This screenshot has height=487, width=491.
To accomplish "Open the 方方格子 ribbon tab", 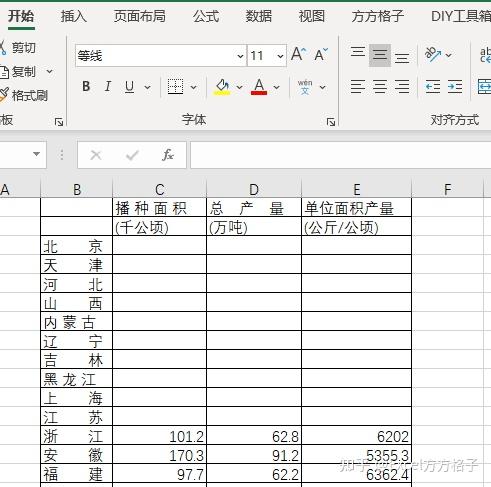I will 377,16.
